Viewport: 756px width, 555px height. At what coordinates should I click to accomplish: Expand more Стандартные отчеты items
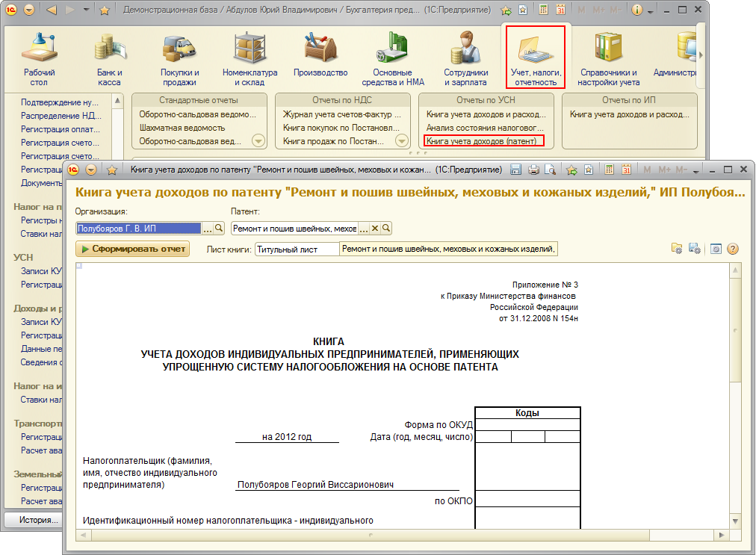pyautogui.click(x=259, y=141)
